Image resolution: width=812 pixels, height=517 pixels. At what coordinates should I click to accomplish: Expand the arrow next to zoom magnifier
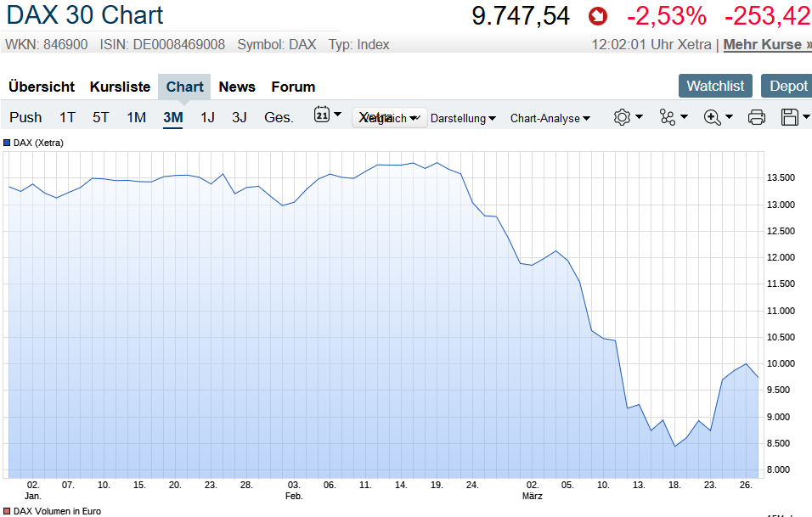[x=729, y=117]
